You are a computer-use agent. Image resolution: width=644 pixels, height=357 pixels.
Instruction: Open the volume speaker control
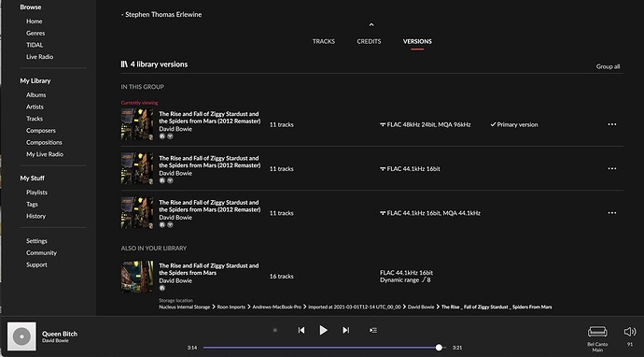[630, 332]
